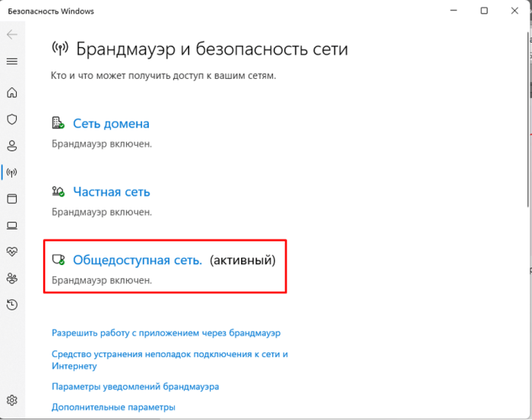Open the Home section in sidebar

click(x=12, y=92)
